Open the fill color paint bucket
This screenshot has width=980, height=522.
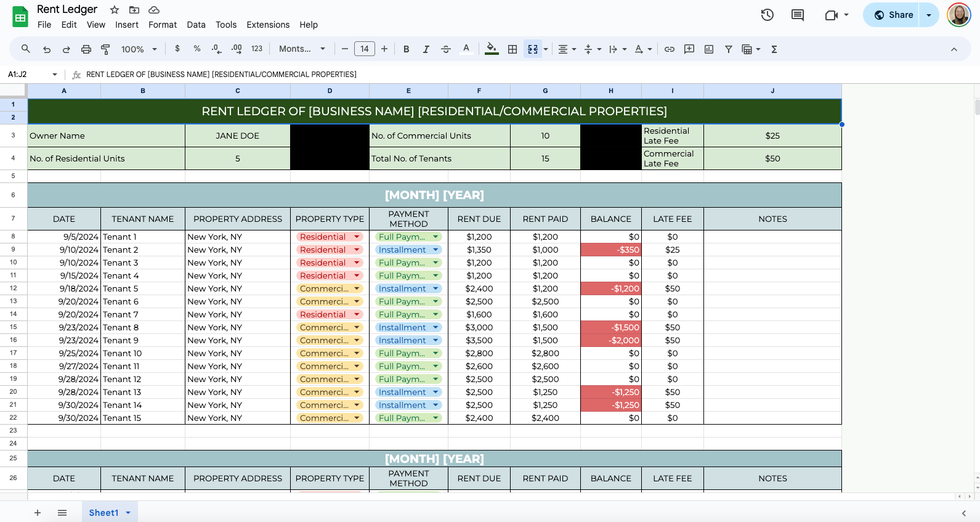(491, 49)
